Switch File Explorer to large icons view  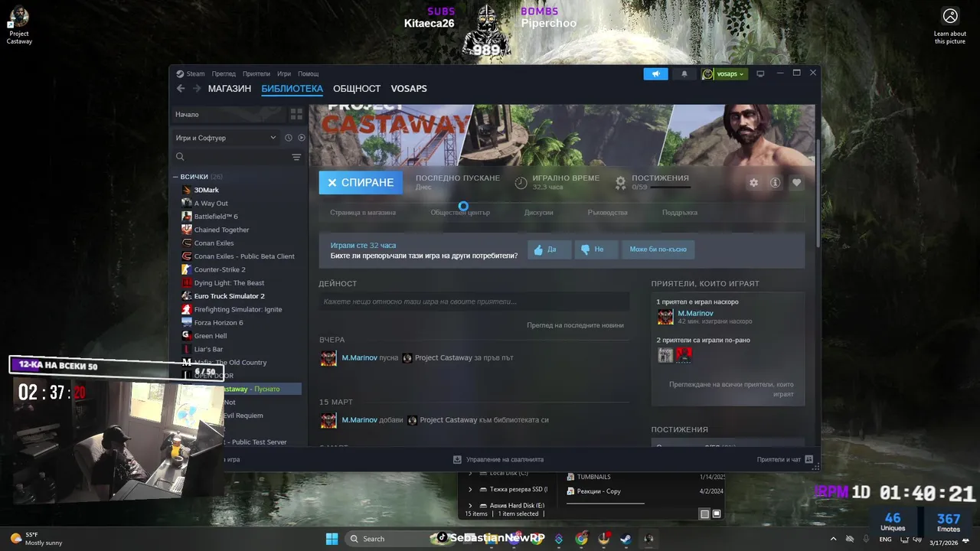tap(717, 514)
